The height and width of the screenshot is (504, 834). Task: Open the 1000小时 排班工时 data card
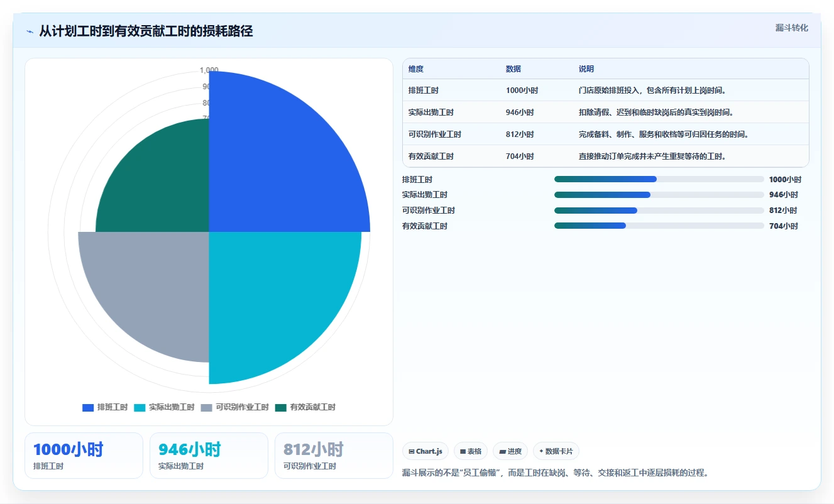(84, 456)
